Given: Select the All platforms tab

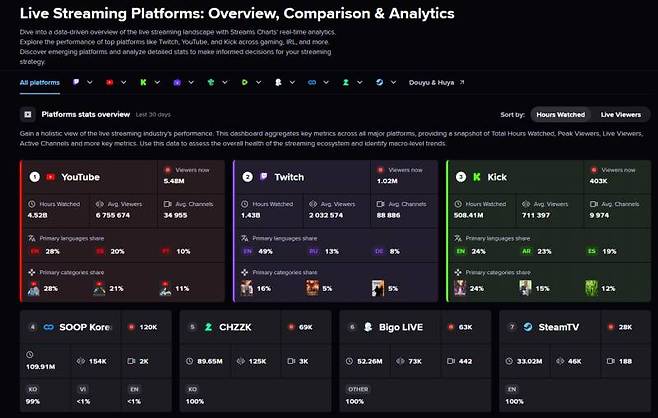Looking at the screenshot, I should tap(39, 83).
